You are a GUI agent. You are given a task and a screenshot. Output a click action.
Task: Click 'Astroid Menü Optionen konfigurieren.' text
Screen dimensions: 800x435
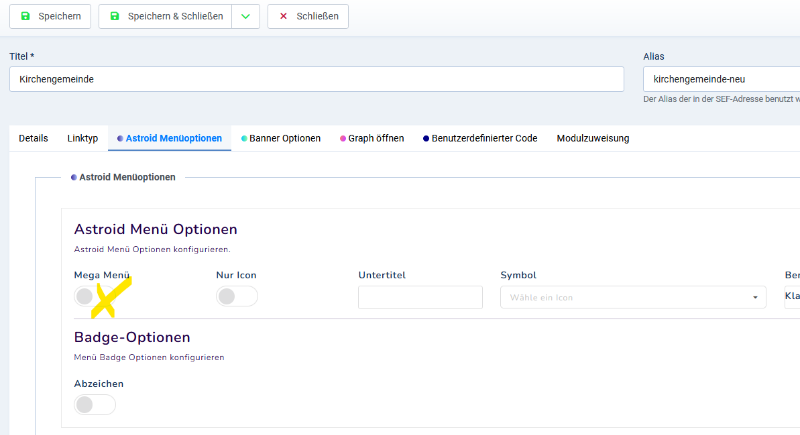point(152,249)
